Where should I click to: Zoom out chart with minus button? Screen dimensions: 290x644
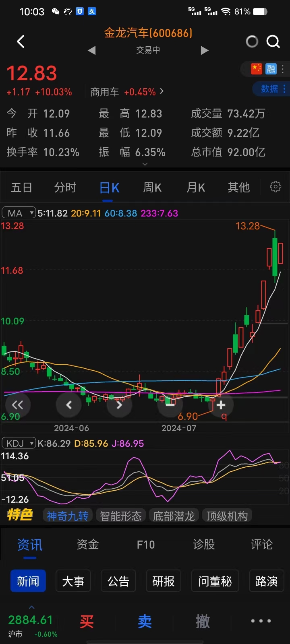[x=170, y=405]
